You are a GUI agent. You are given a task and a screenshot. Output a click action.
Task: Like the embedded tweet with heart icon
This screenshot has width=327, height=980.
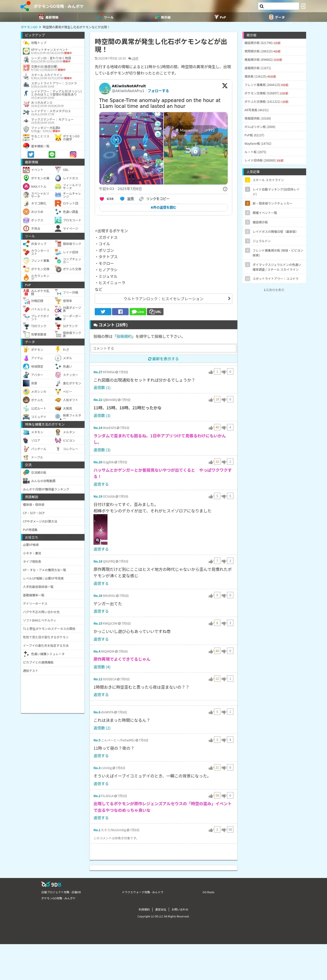[102, 199]
